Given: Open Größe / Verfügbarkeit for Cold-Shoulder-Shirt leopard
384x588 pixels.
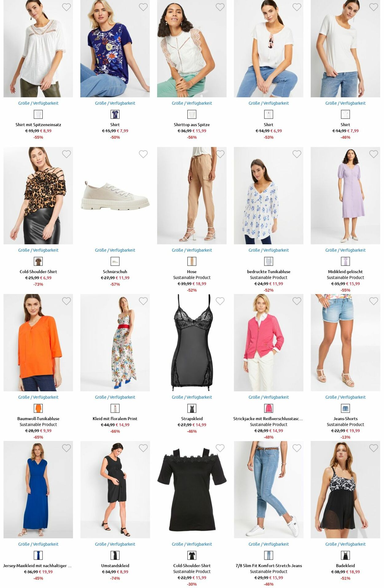Looking at the screenshot, I should click(x=38, y=250).
